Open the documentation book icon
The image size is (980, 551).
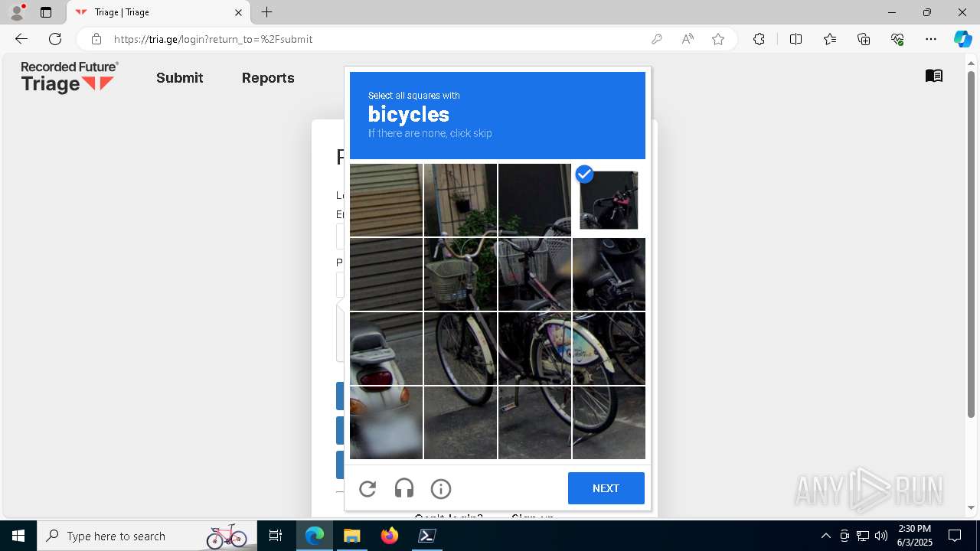[x=933, y=75]
